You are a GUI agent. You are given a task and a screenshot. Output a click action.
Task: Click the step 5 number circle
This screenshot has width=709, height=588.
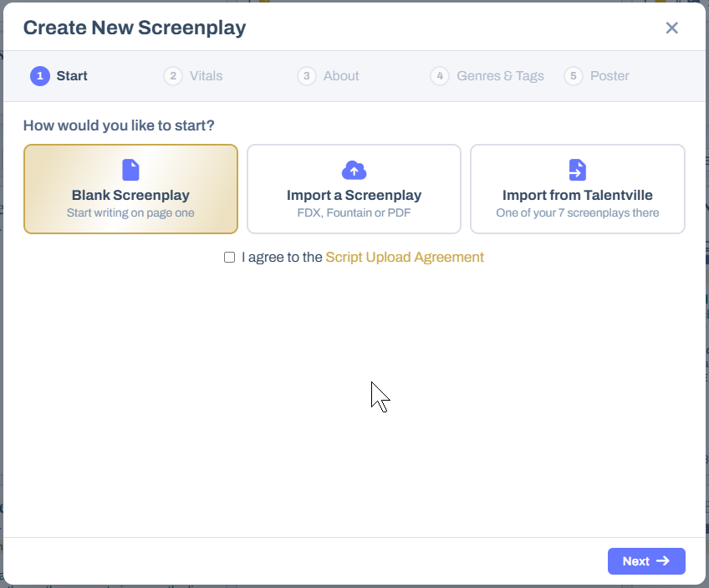point(574,76)
